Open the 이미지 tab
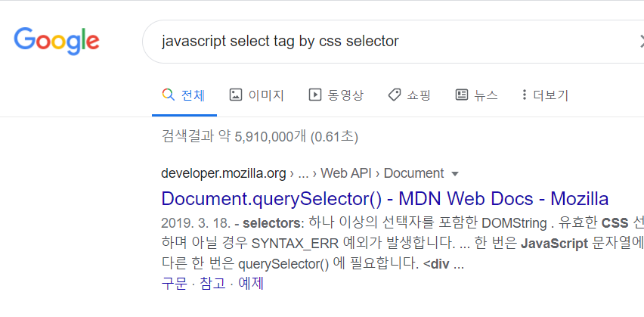The height and width of the screenshot is (317, 644). point(257,95)
